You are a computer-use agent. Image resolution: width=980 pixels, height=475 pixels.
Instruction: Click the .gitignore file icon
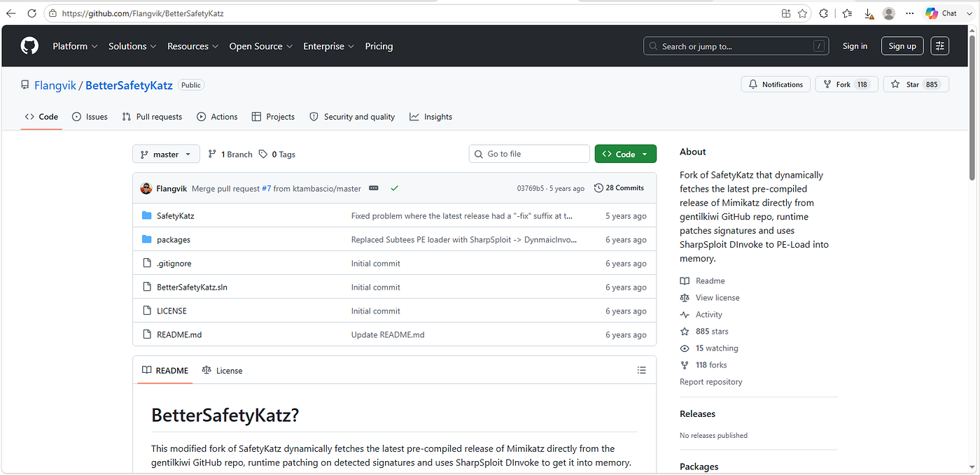coord(147,263)
